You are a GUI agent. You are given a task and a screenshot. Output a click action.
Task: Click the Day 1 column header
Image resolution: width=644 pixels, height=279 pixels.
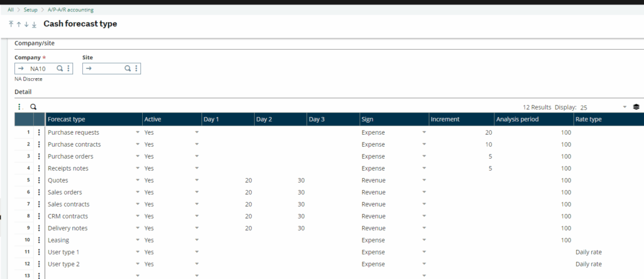point(228,119)
